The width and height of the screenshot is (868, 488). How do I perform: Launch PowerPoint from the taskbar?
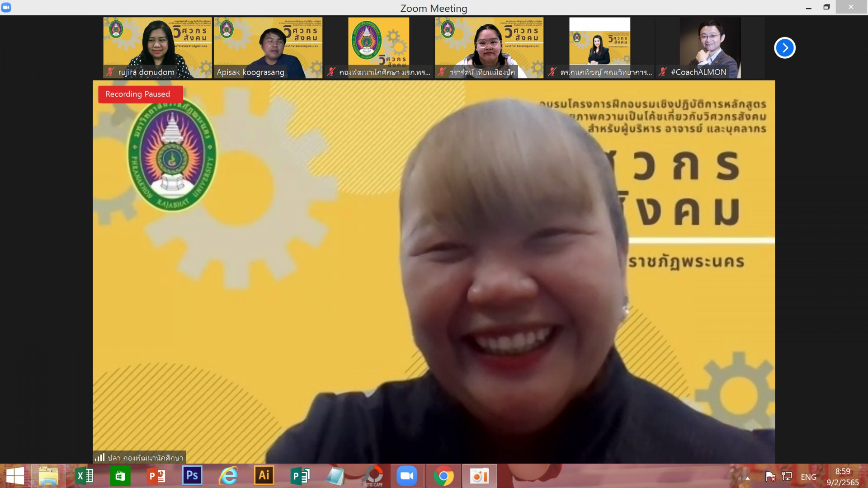[156, 476]
